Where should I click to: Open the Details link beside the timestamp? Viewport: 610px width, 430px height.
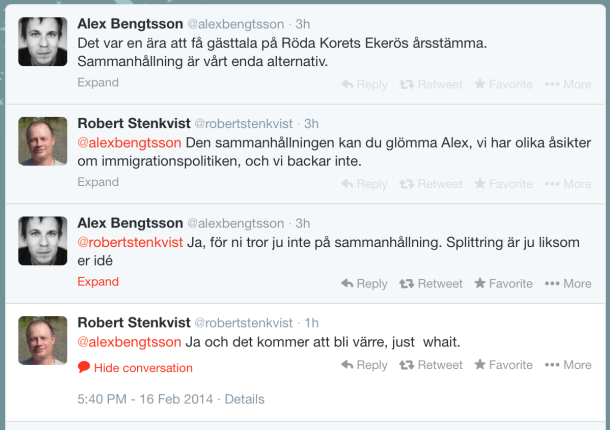pyautogui.click(x=244, y=399)
